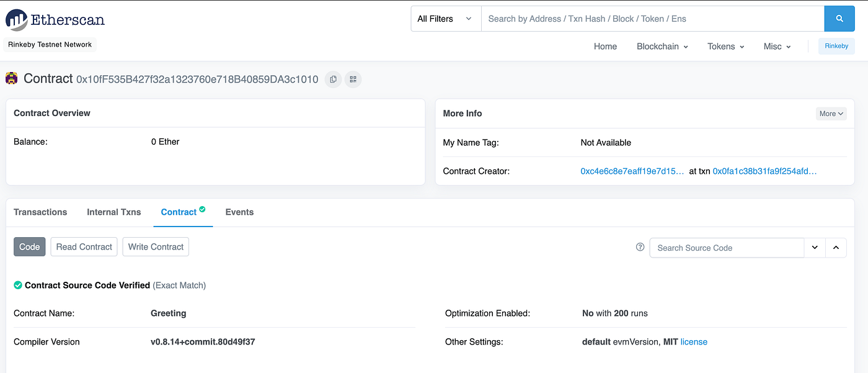Click the green verified checkmark on Contract tab

(x=202, y=209)
